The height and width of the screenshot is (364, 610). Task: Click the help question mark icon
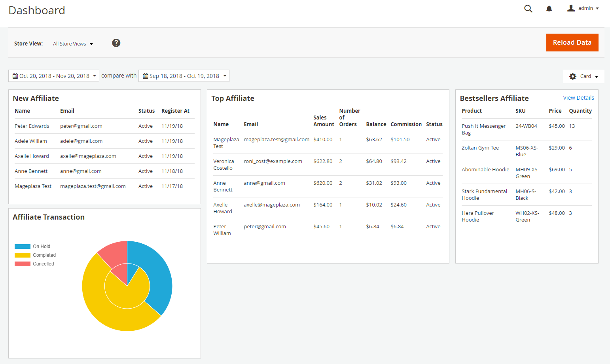pyautogui.click(x=116, y=43)
